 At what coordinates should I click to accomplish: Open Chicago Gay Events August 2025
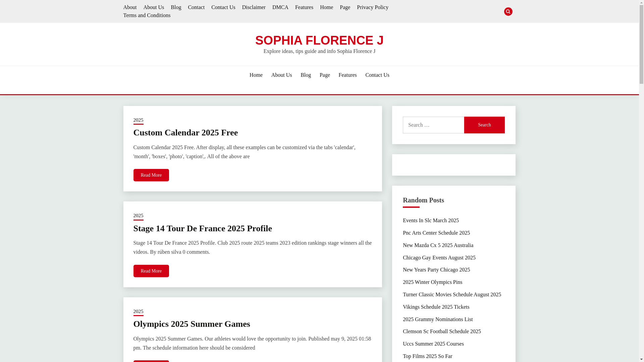439,258
